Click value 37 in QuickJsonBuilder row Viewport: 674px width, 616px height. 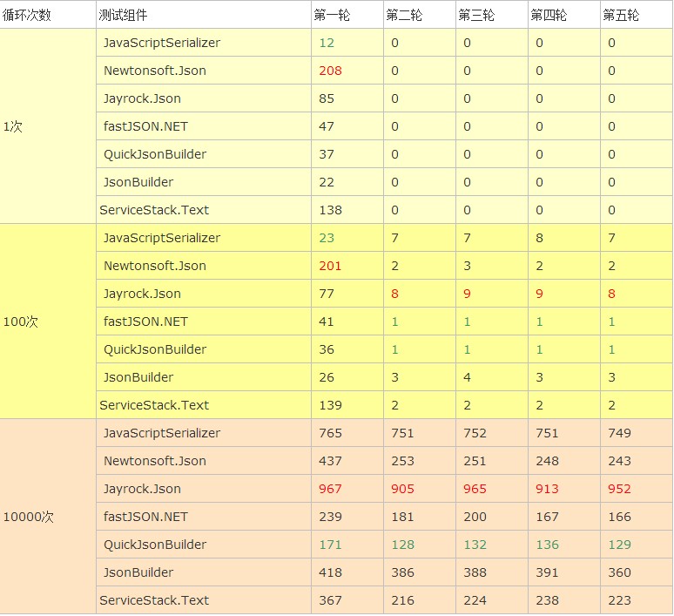[327, 154]
